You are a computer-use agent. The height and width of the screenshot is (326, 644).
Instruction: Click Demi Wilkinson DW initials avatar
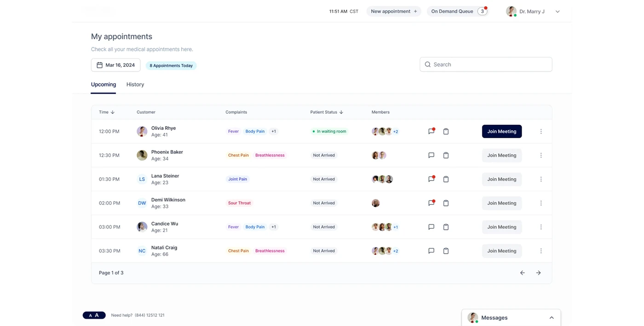pyautogui.click(x=142, y=203)
